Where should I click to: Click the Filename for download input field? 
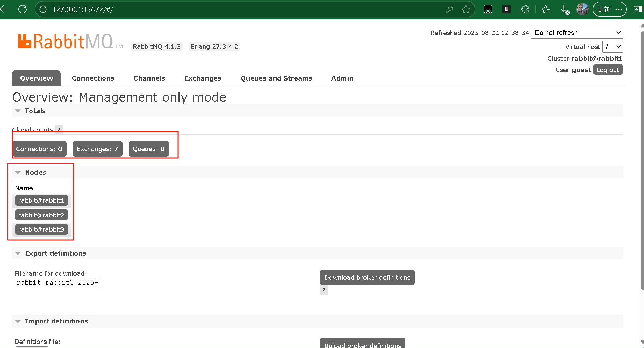coord(58,282)
